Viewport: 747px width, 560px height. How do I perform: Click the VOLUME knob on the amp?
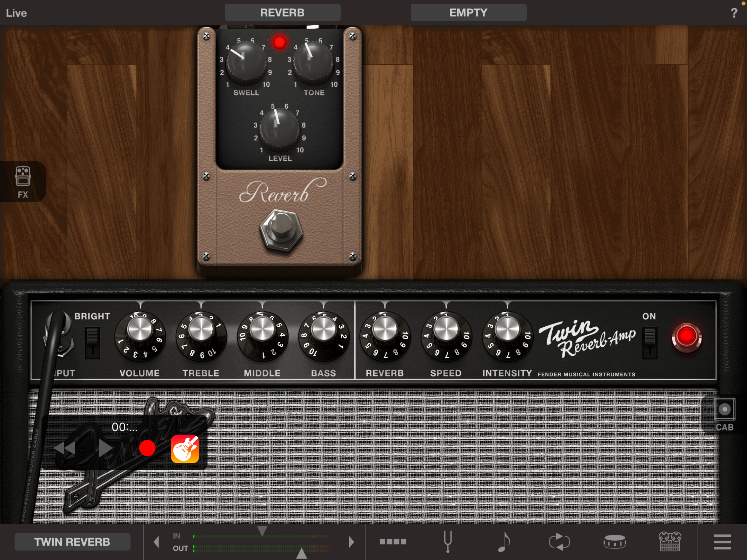pos(140,337)
